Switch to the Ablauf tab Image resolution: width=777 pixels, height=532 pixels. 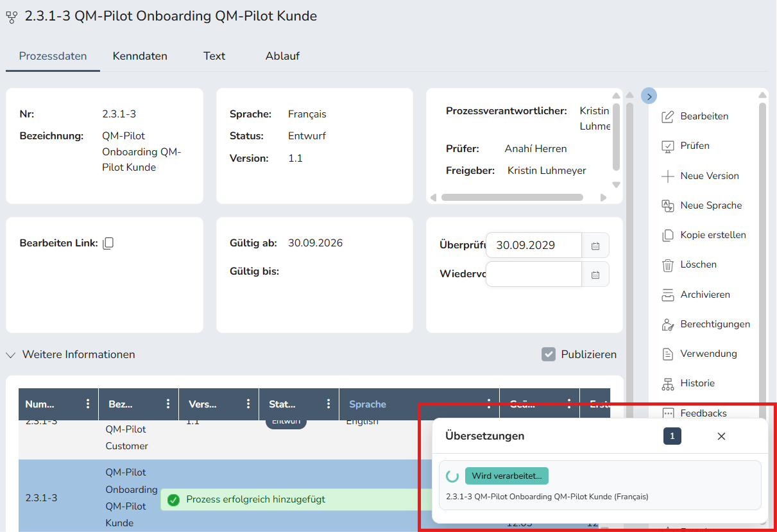[x=282, y=56]
